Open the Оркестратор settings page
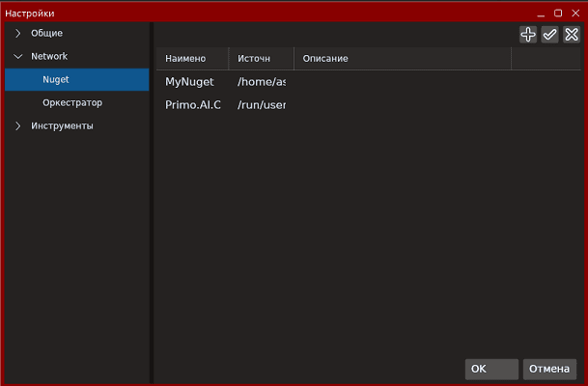 pyautogui.click(x=72, y=102)
